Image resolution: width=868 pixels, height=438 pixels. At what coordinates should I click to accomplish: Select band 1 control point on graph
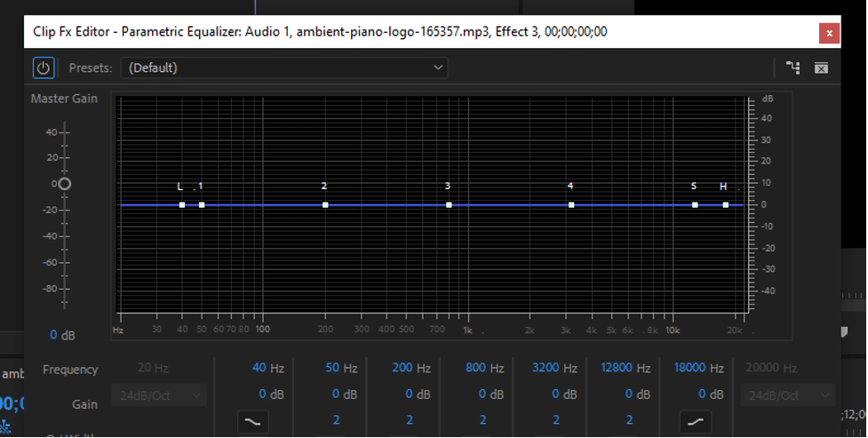pos(202,205)
